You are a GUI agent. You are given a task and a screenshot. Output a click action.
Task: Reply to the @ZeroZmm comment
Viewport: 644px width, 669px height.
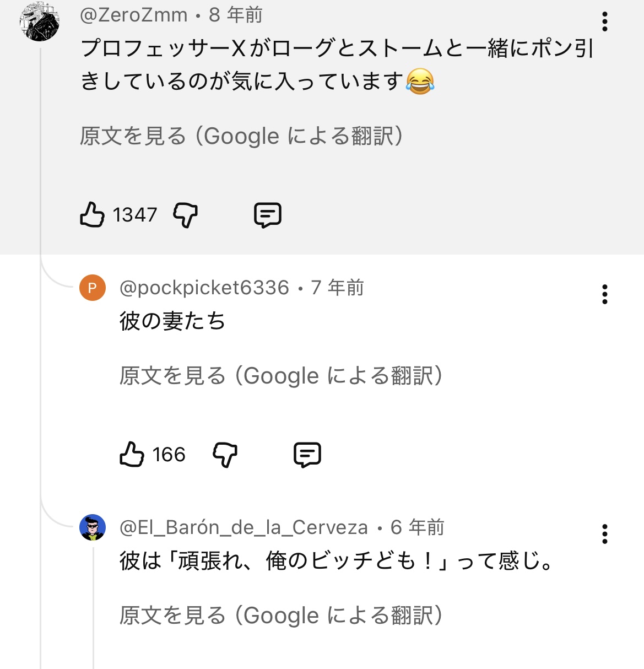pyautogui.click(x=268, y=215)
